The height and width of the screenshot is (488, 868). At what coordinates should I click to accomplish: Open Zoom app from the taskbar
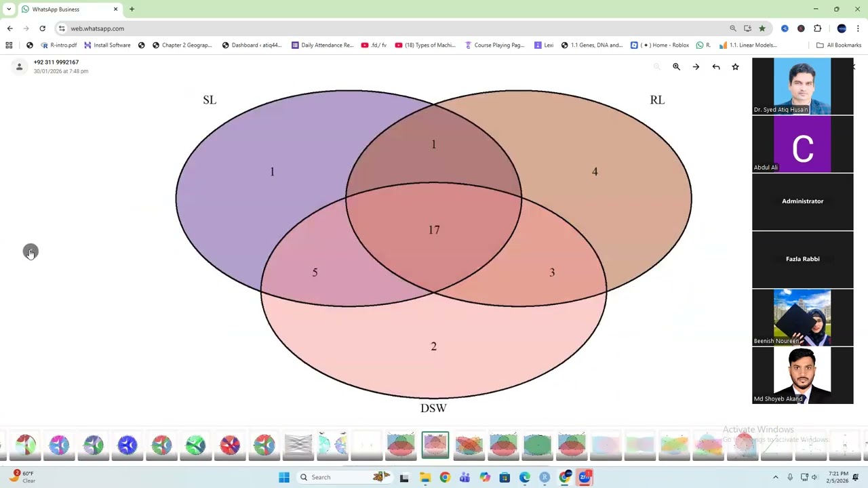click(x=585, y=477)
